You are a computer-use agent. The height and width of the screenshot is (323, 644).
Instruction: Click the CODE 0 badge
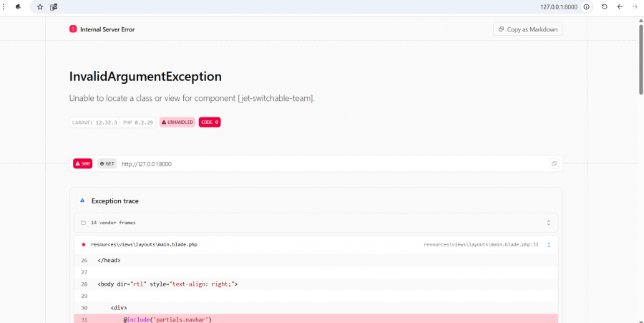pos(210,122)
